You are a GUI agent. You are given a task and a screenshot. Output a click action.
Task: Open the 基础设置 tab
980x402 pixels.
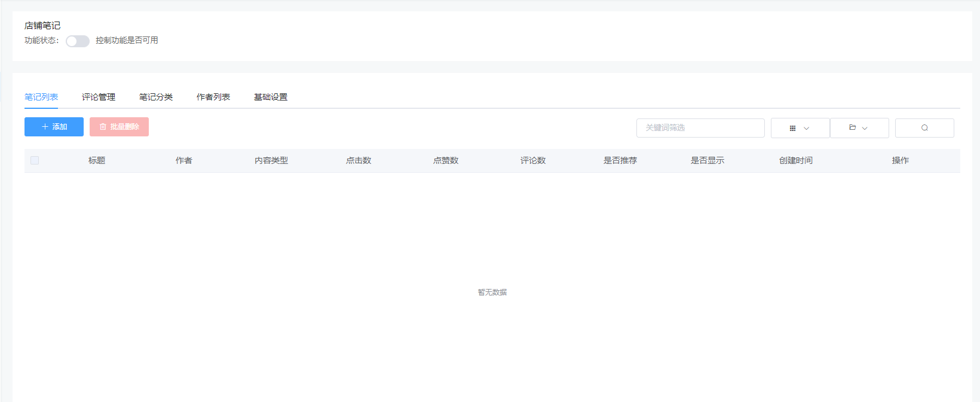271,97
